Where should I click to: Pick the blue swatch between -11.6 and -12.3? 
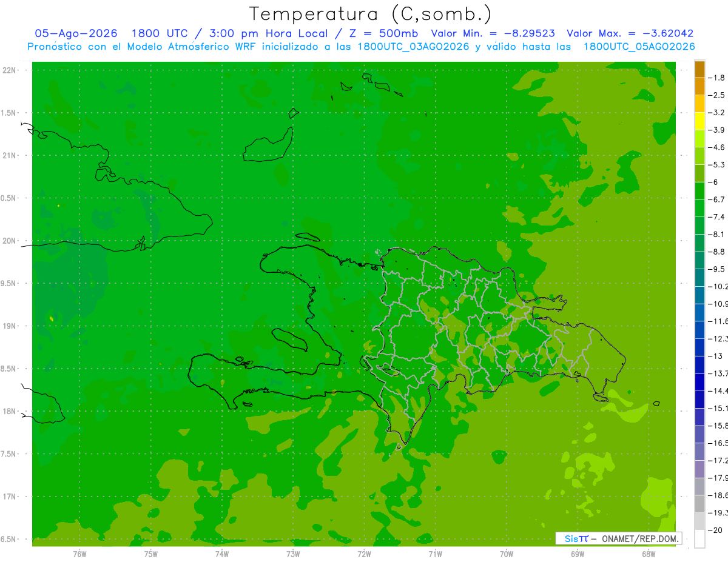tap(699, 330)
